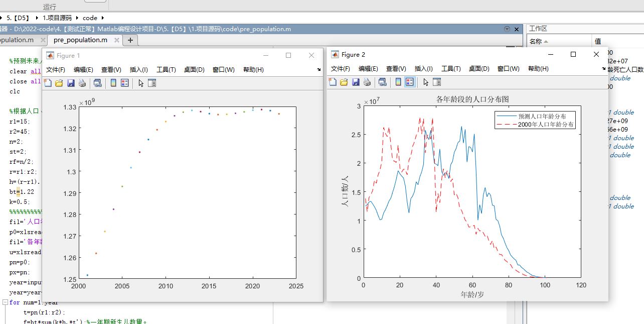The height and width of the screenshot is (324, 644).
Task: Open Property Inspector icon in Figure 2
Action: (x=437, y=82)
